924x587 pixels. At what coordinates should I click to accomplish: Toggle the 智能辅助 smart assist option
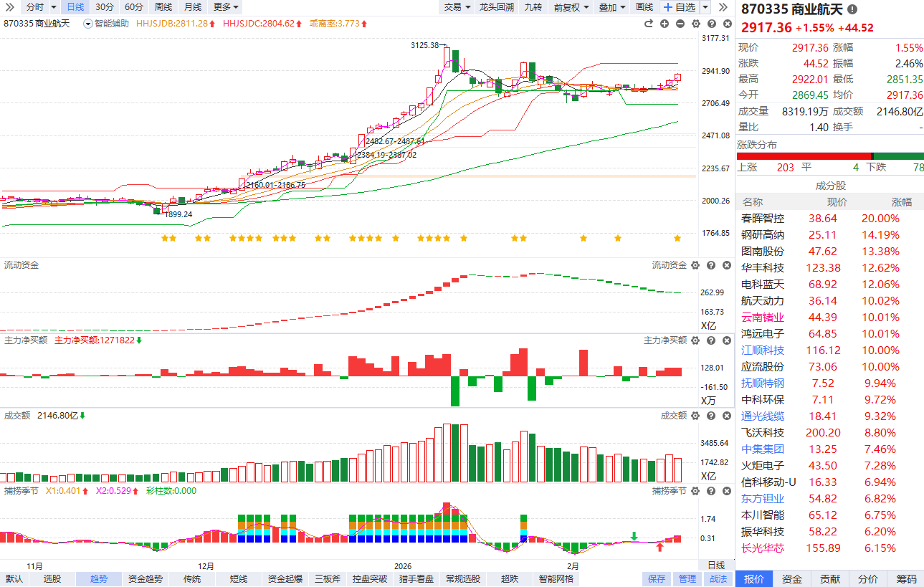click(107, 24)
